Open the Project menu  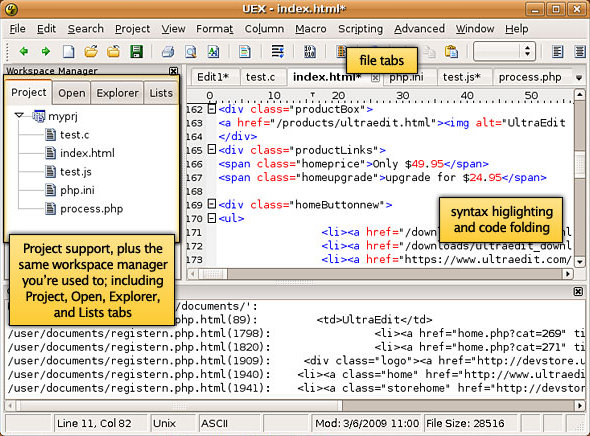tap(132, 29)
